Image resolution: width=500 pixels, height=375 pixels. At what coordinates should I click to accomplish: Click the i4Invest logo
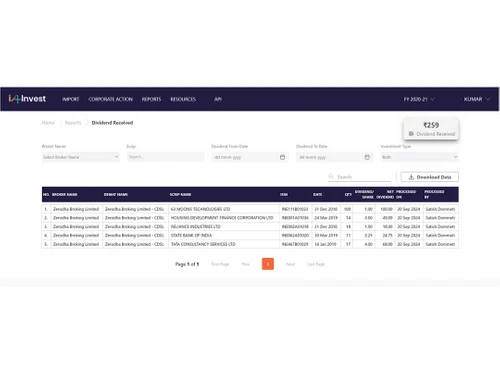pos(27,99)
